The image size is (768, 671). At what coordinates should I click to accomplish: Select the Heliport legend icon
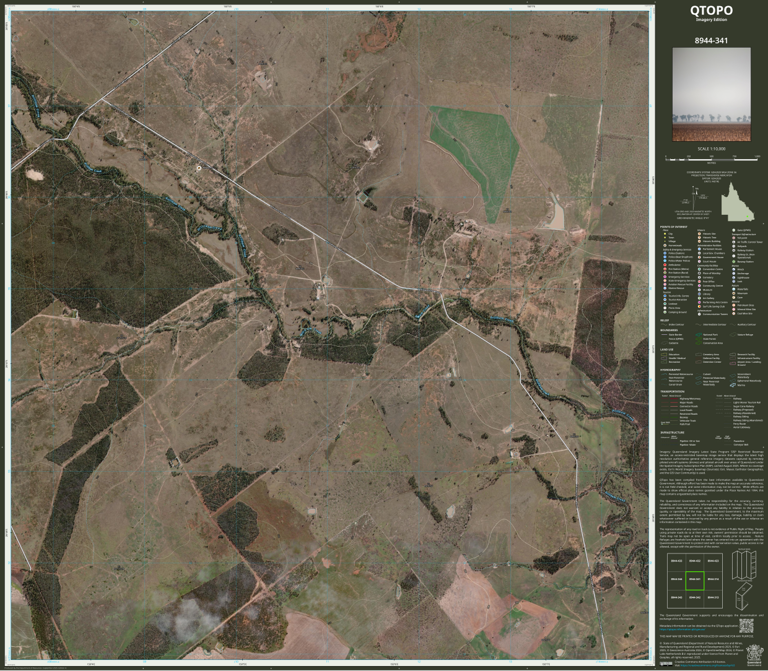pos(734,246)
